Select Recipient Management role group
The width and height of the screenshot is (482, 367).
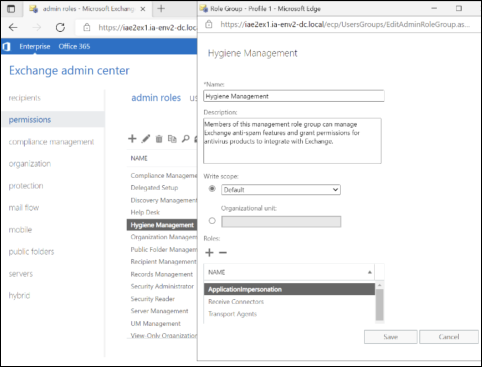(162, 262)
